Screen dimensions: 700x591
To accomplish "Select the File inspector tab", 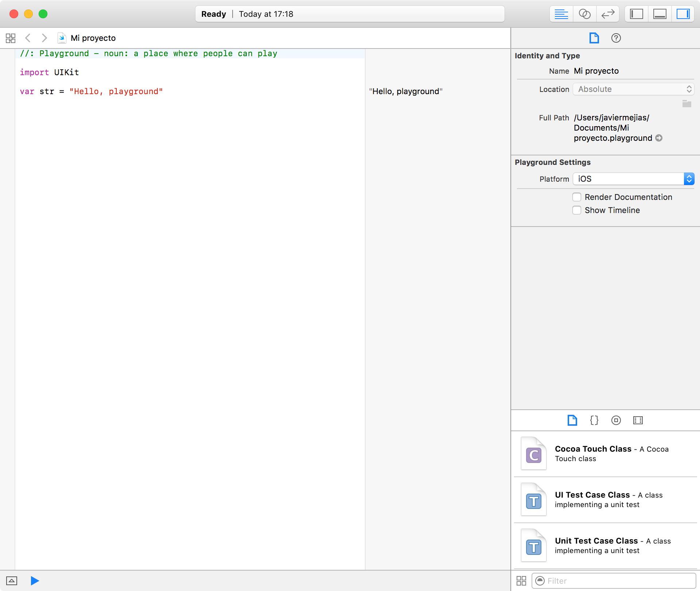I will (594, 38).
